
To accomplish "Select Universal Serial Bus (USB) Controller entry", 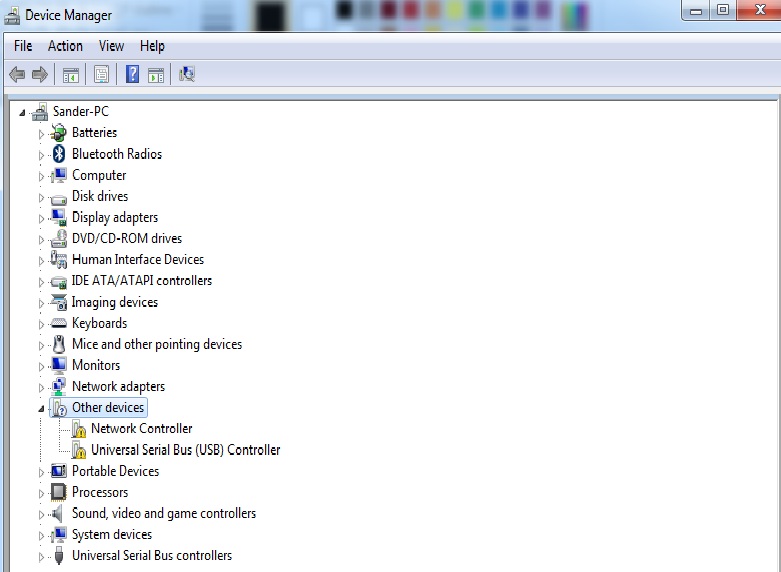I will (x=185, y=450).
